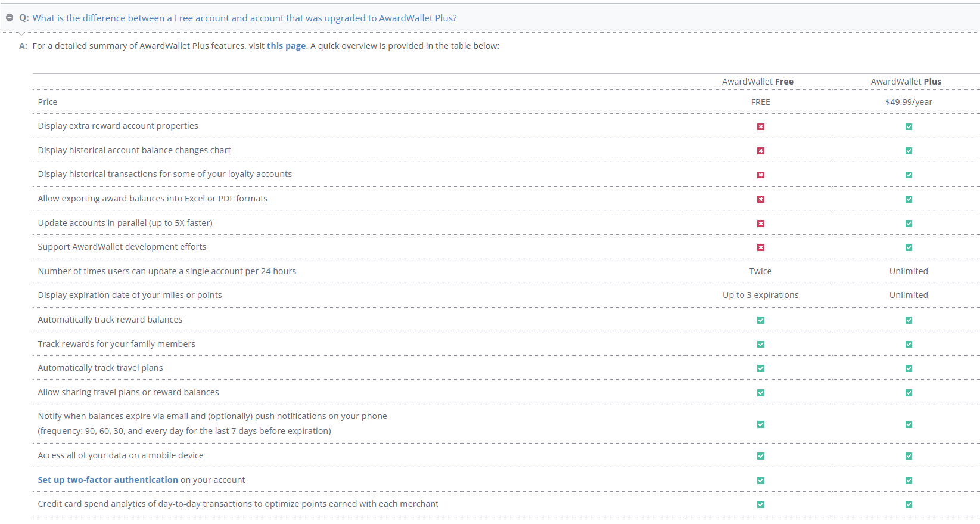Click red X for support development efforts
The image size is (980, 524).
pyautogui.click(x=761, y=247)
